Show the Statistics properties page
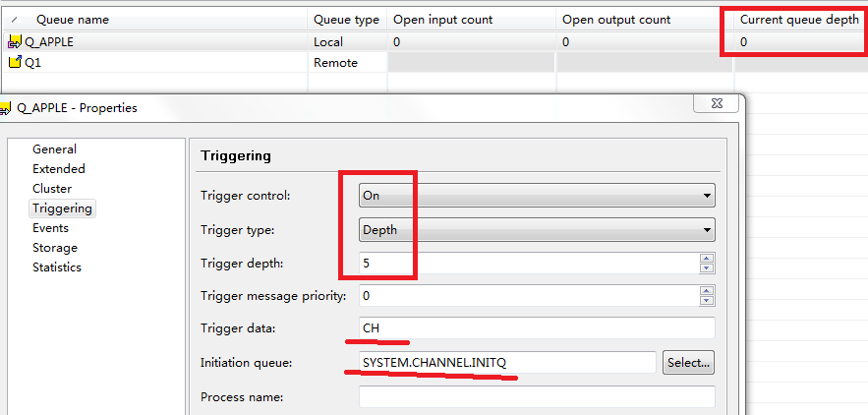Screen dimensions: 868x415 57,267
